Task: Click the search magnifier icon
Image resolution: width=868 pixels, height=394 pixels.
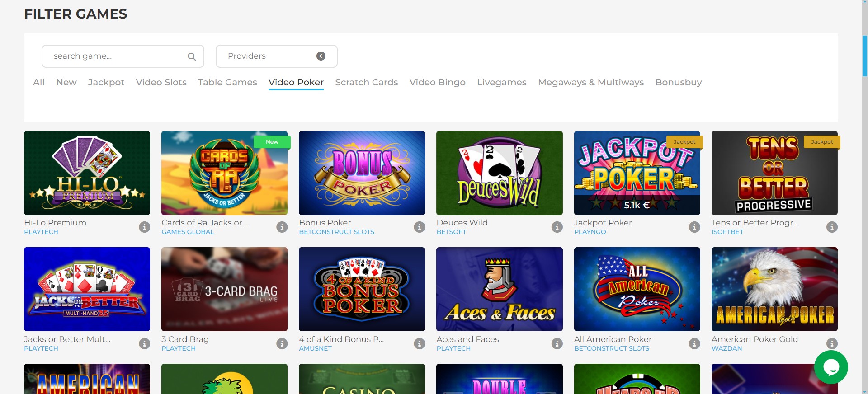Action: coord(192,56)
